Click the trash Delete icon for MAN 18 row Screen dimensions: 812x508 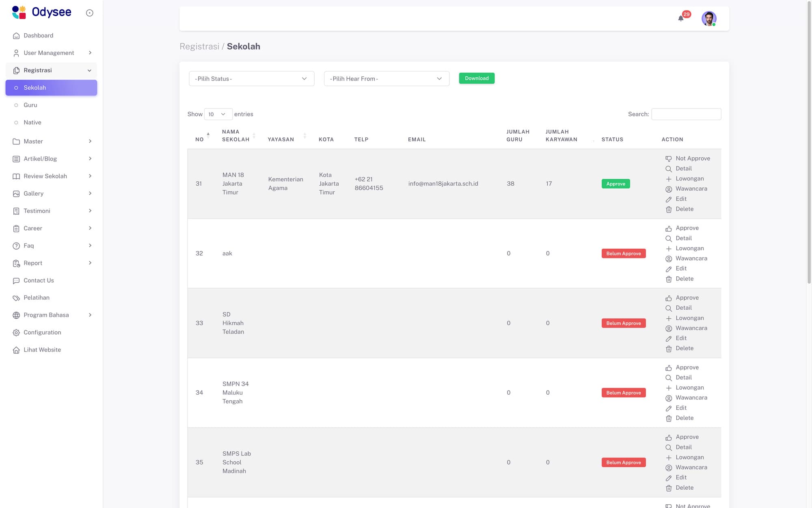point(669,209)
